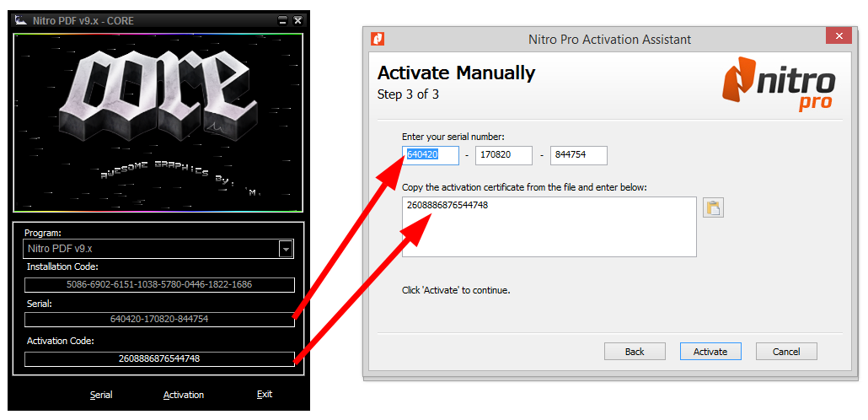Minimize the Nitro PDF v9.x CORE keygen window

pos(283,21)
